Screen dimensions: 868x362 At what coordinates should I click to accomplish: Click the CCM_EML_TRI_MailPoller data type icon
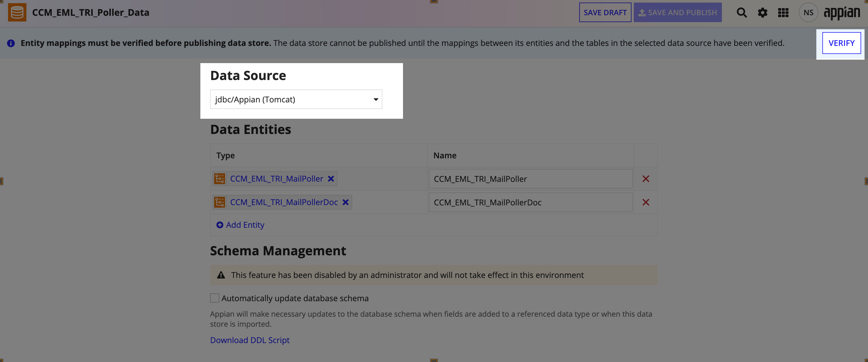(219, 178)
